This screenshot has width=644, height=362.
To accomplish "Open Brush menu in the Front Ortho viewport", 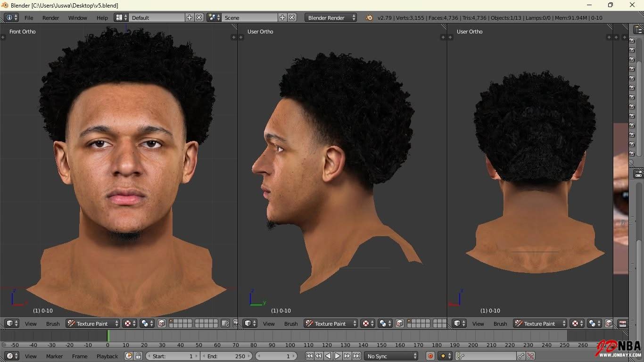I will coord(53,323).
